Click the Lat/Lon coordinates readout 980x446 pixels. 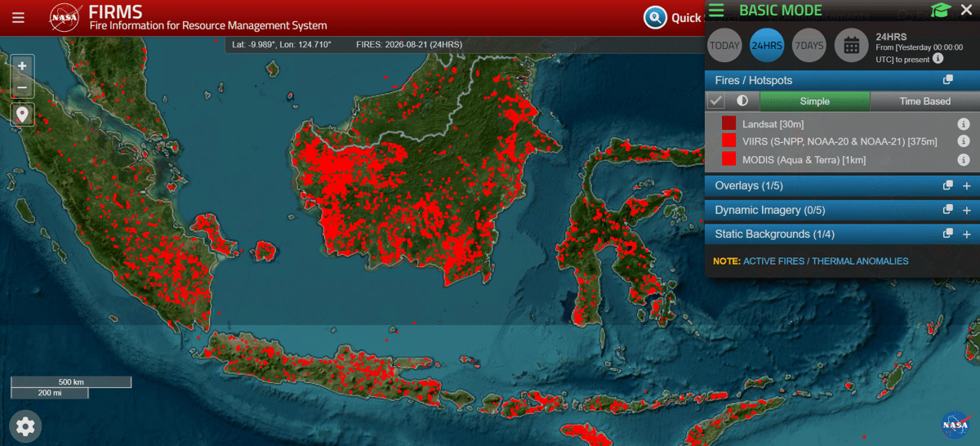tap(281, 45)
